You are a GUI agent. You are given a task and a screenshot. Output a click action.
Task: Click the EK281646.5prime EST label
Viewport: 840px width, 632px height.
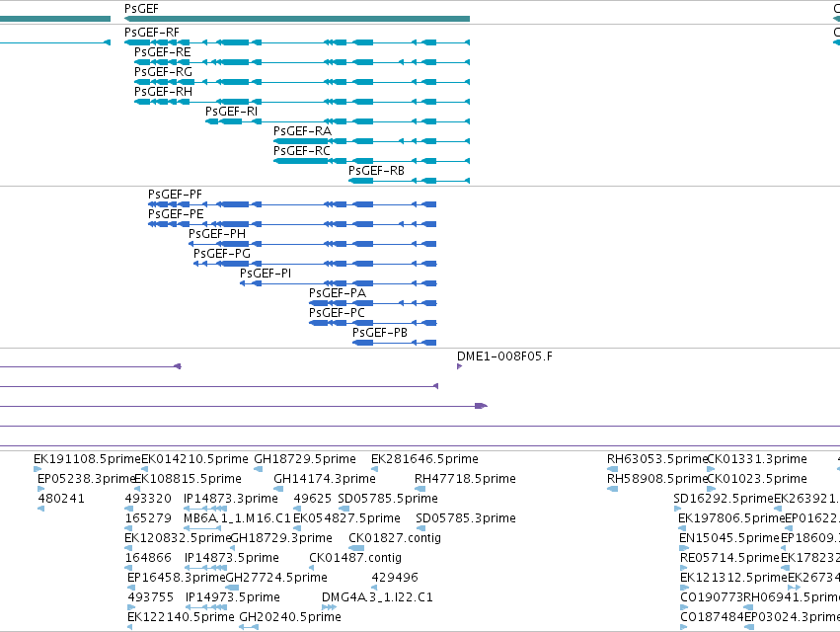click(424, 459)
